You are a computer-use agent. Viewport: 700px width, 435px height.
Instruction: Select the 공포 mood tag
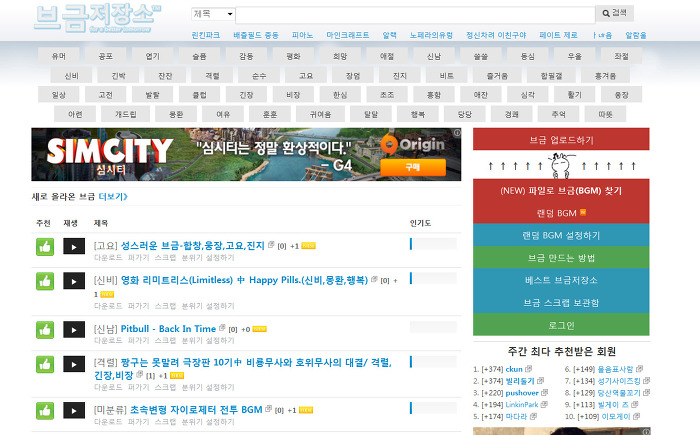pyautogui.click(x=106, y=56)
